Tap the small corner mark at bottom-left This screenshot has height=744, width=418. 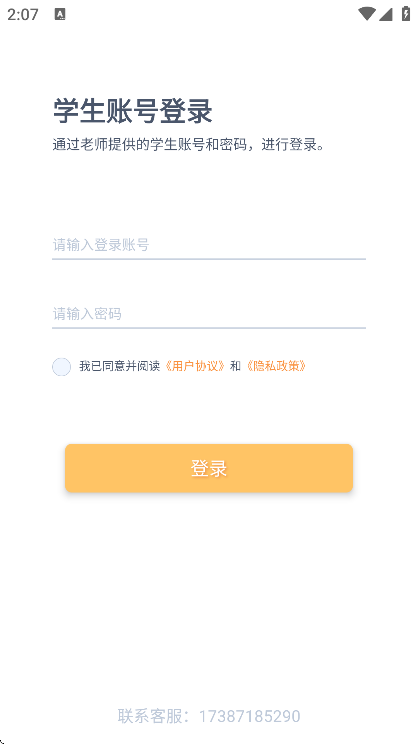(x=2, y=741)
